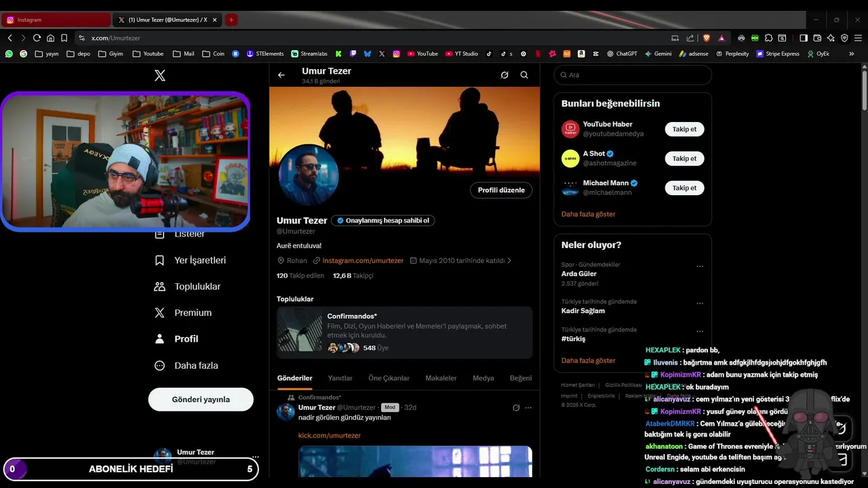
Task: Click the X logo in the sidebar
Action: [x=160, y=76]
